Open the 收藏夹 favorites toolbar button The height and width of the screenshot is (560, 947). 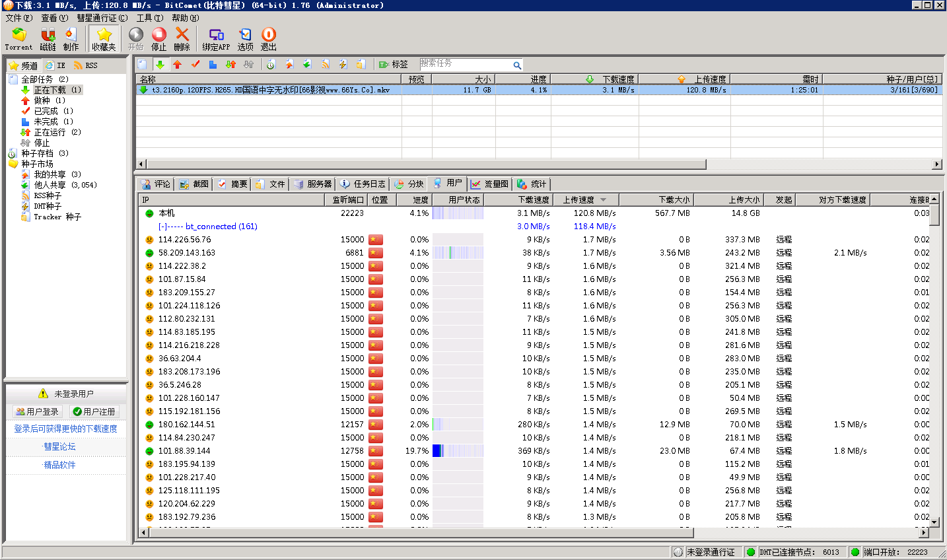point(104,39)
